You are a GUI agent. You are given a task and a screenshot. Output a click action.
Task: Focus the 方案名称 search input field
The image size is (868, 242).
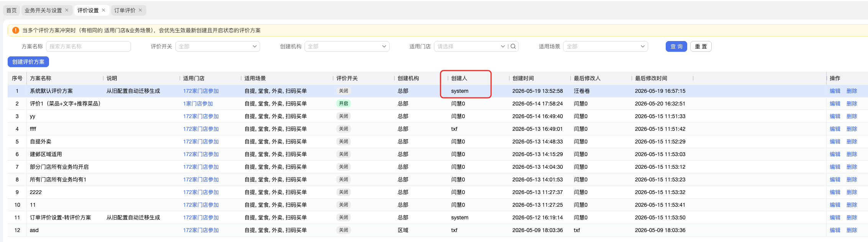point(88,46)
